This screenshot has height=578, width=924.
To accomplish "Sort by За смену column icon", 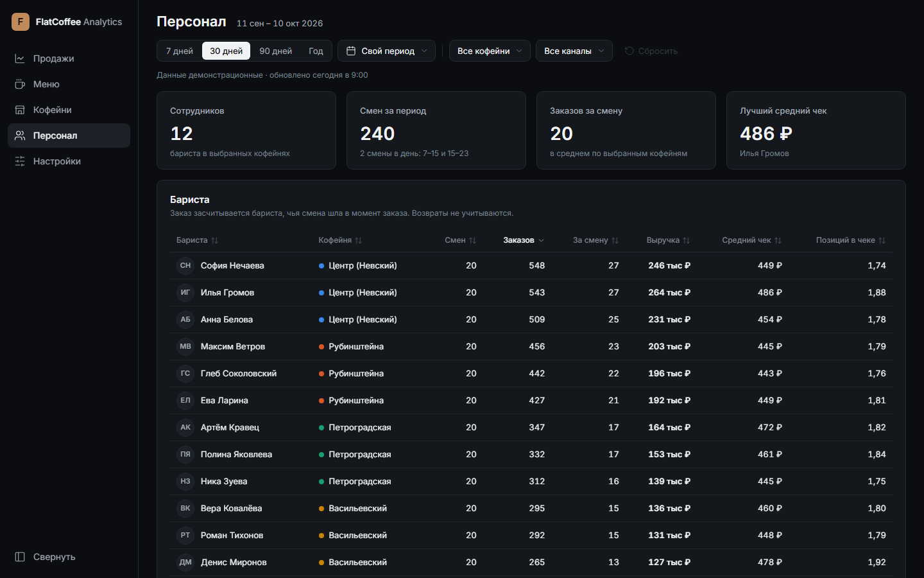I will (x=615, y=240).
